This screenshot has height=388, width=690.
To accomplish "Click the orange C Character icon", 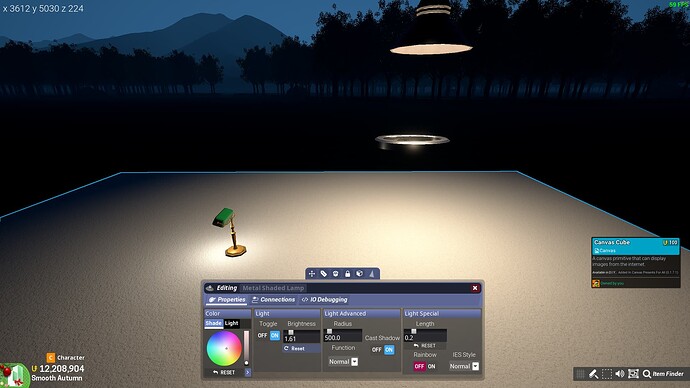I will coord(51,358).
